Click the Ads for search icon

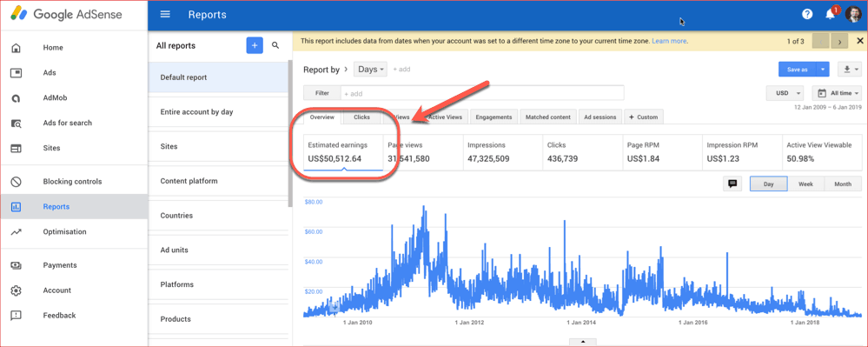[x=16, y=123]
